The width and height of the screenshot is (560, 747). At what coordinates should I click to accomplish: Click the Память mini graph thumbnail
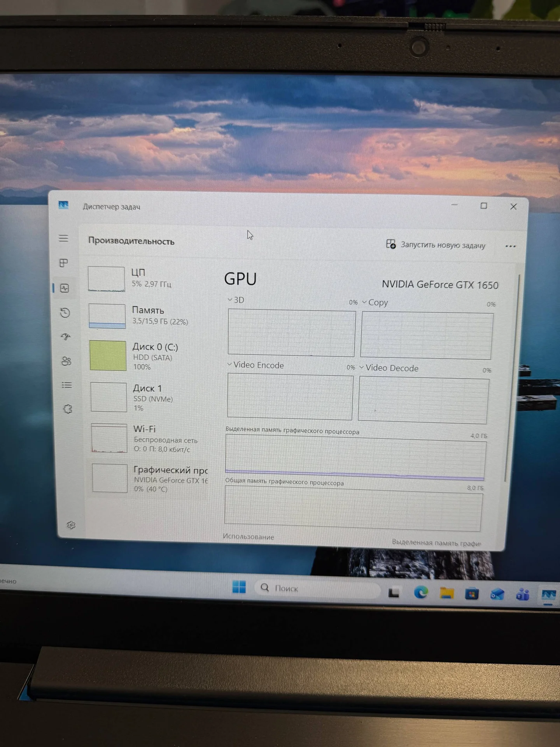(x=107, y=316)
